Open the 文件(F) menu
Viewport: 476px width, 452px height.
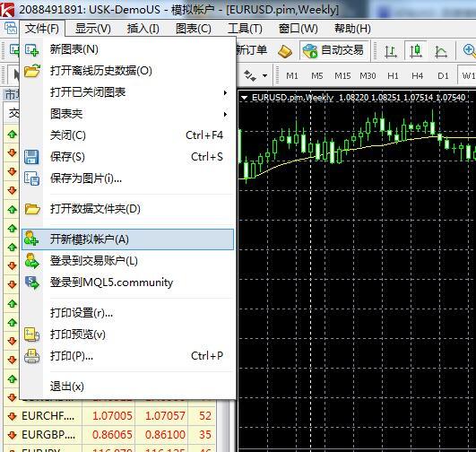[42, 29]
